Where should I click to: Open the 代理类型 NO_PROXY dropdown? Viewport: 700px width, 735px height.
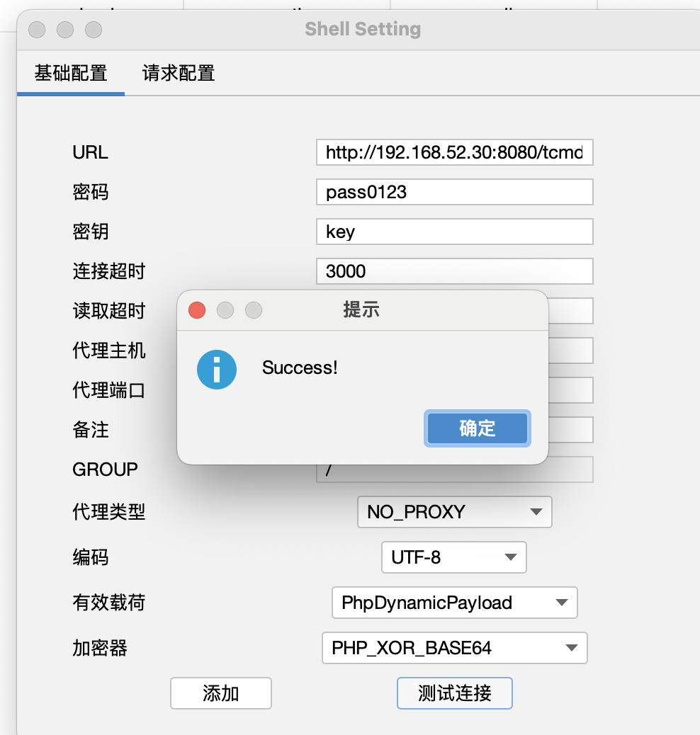pyautogui.click(x=454, y=512)
